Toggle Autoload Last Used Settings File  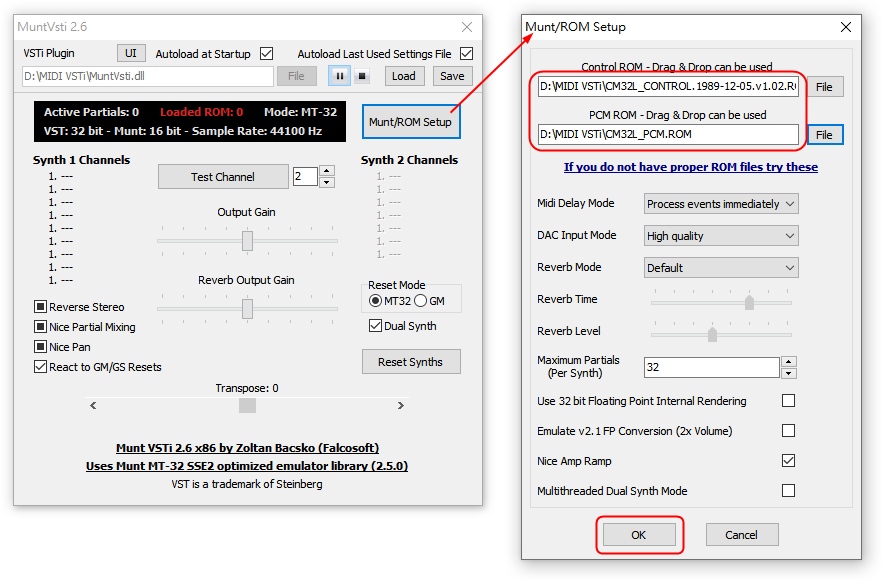tap(467, 53)
